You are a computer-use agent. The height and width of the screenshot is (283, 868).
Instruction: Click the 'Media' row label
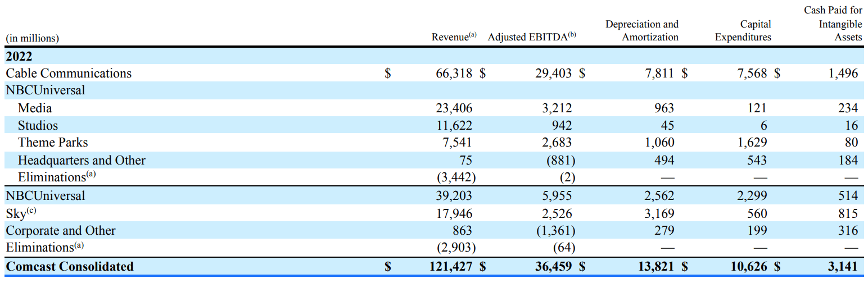[35, 108]
